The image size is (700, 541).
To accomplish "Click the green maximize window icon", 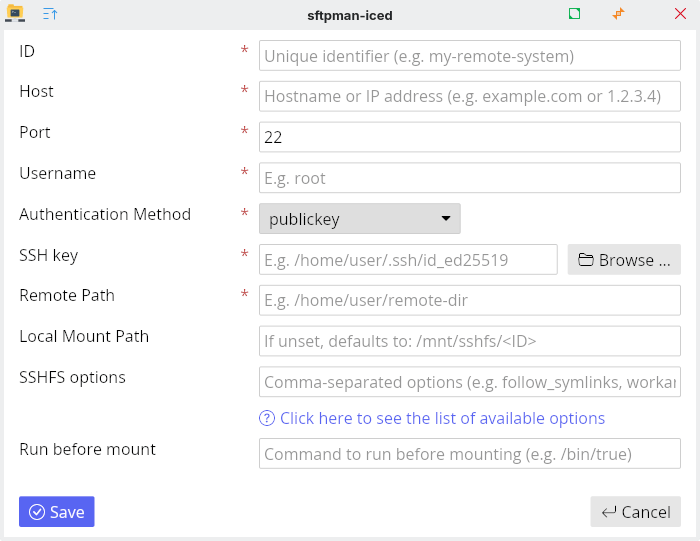I will [x=574, y=14].
